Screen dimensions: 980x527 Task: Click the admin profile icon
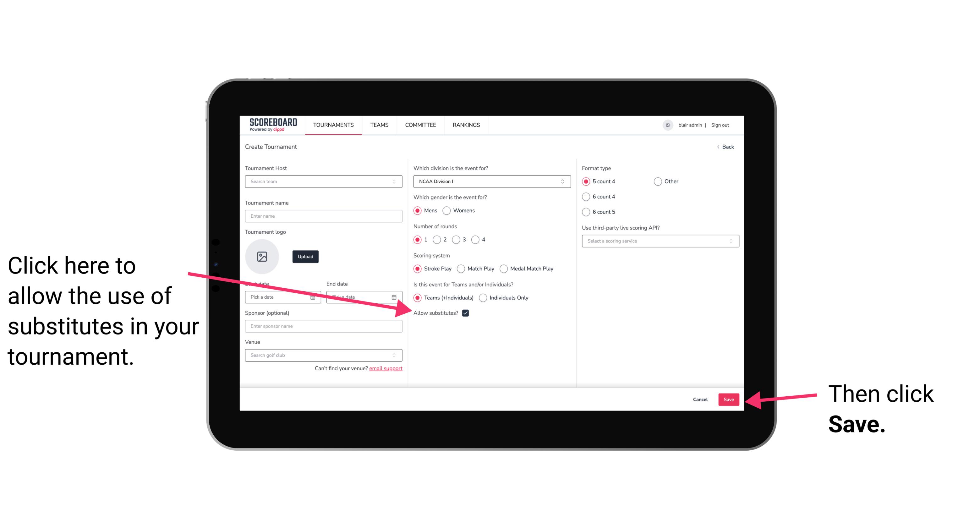(x=668, y=125)
